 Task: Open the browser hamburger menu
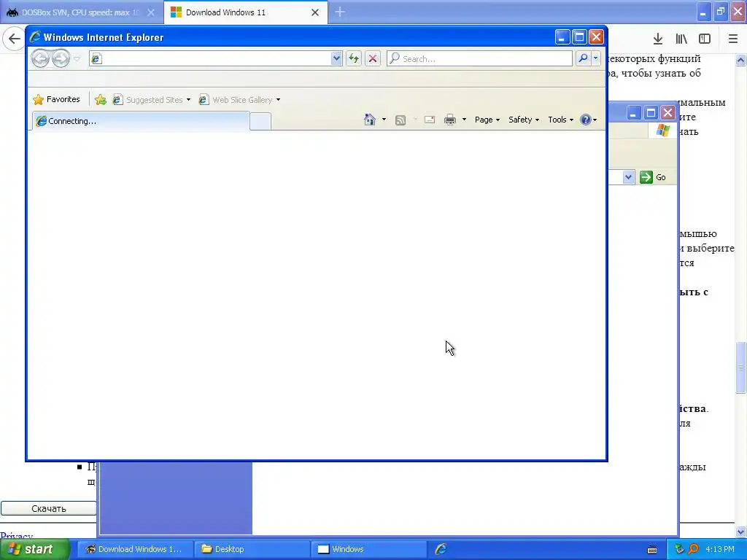click(732, 39)
